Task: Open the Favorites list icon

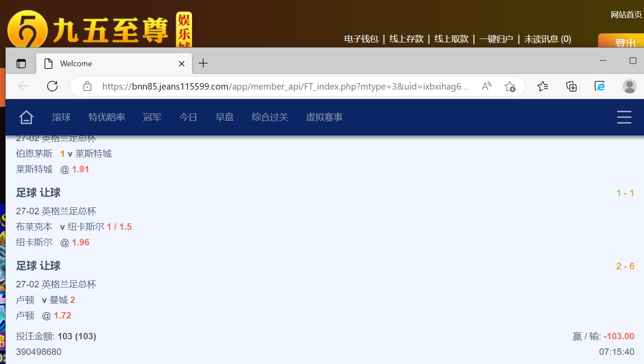Action: [x=543, y=86]
